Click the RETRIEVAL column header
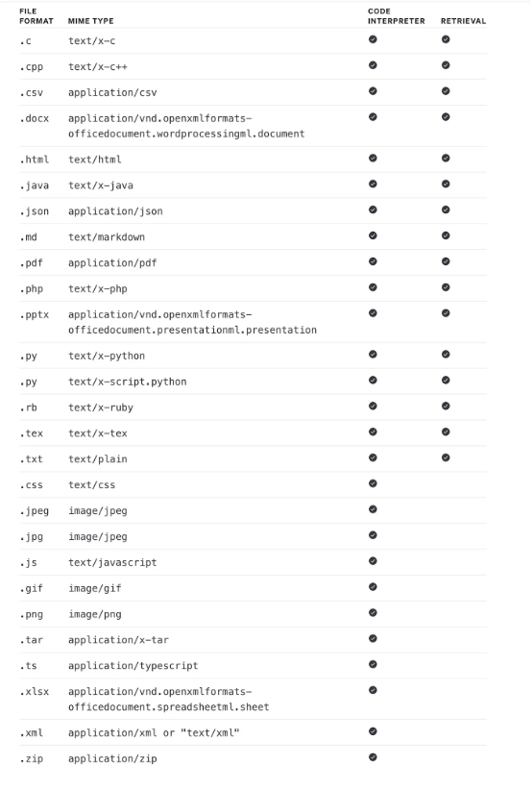532x789 pixels. pyautogui.click(x=463, y=21)
